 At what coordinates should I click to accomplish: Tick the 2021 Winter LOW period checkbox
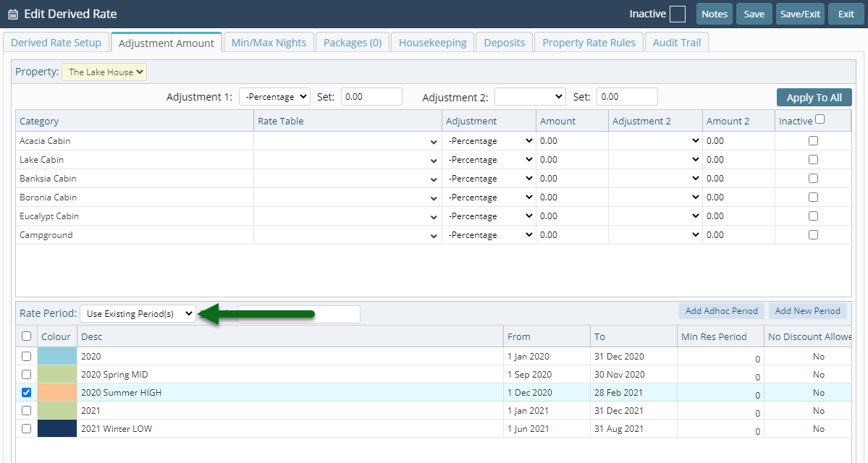(26, 429)
